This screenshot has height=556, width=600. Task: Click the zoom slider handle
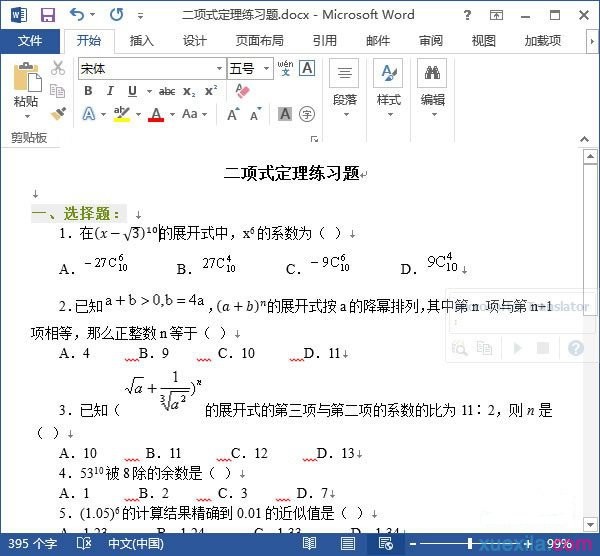[470, 543]
